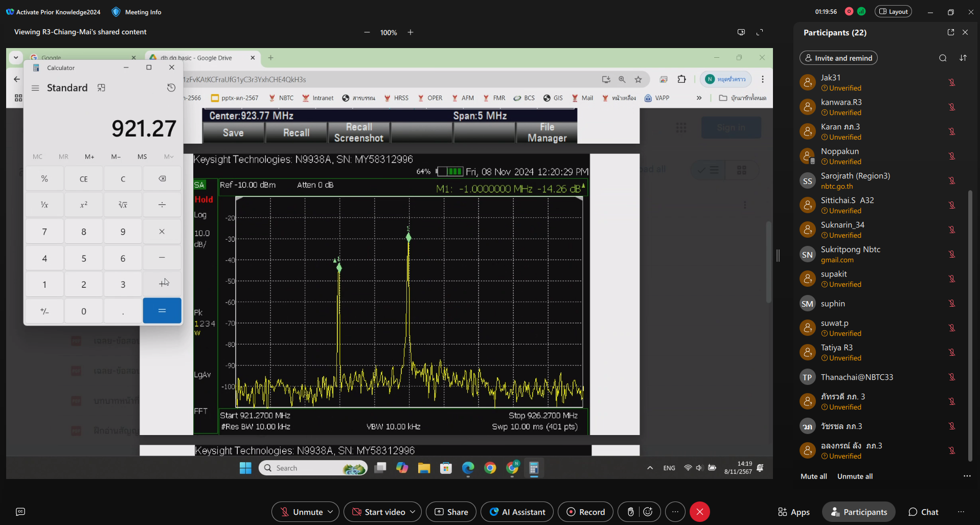Image resolution: width=980 pixels, height=525 pixels.
Task: Switch to db dg basic Google Drive tab
Action: (x=201, y=58)
